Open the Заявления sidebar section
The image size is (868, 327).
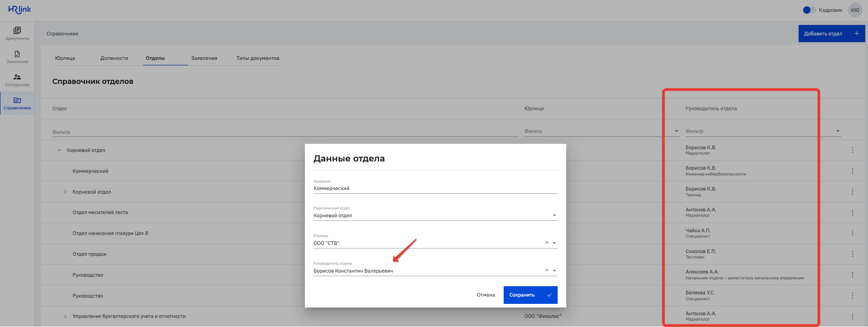(17, 57)
